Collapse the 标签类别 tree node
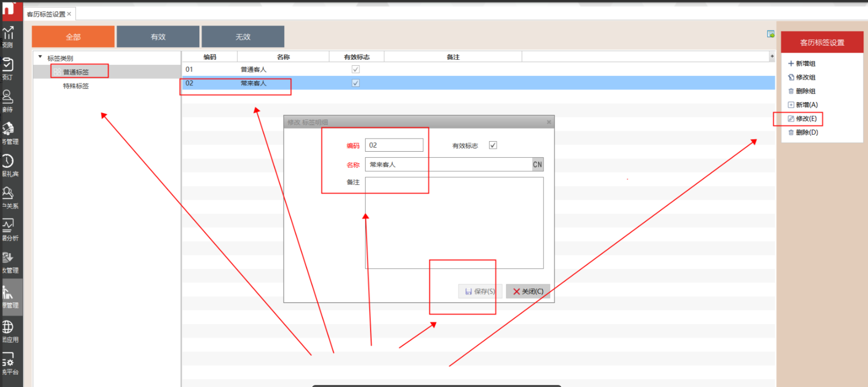 [x=40, y=57]
